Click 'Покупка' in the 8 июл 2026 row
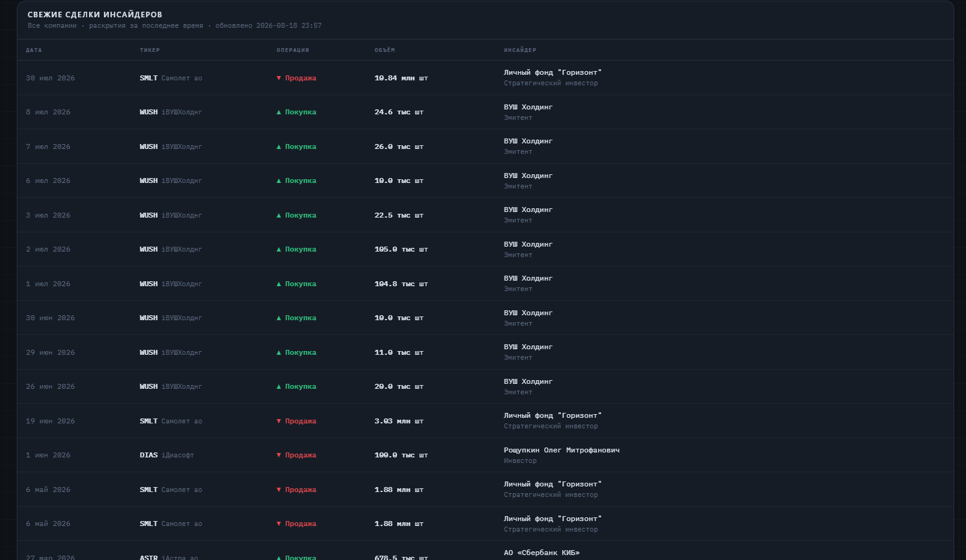 pyautogui.click(x=296, y=112)
